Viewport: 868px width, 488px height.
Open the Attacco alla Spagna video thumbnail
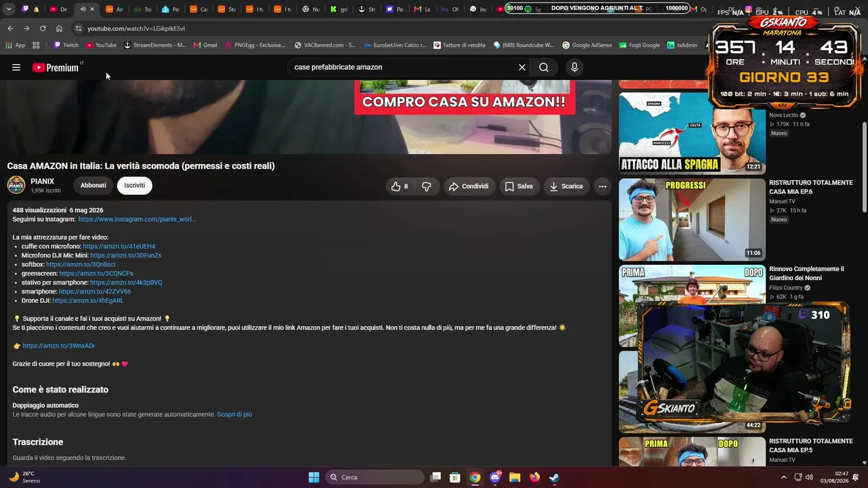click(x=692, y=133)
